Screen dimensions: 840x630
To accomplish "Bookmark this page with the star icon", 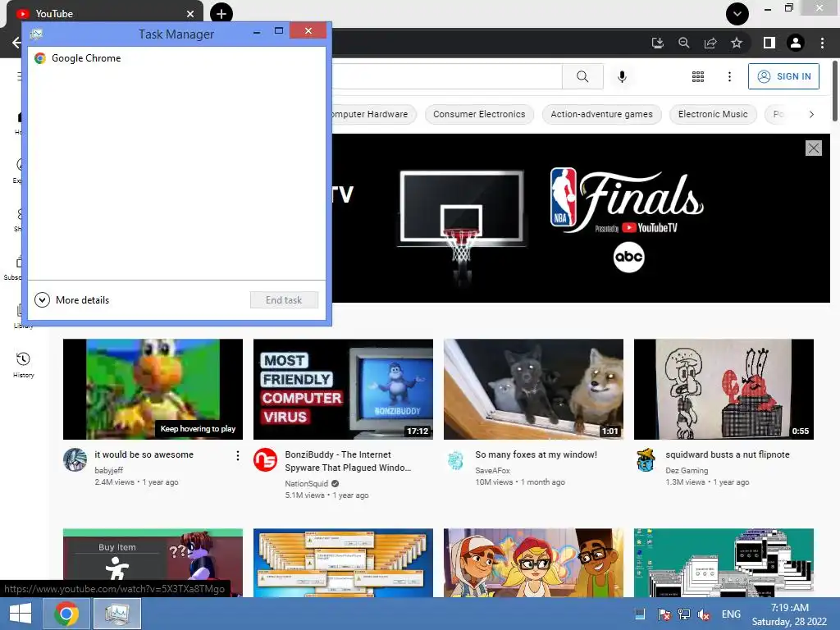I will pyautogui.click(x=737, y=43).
